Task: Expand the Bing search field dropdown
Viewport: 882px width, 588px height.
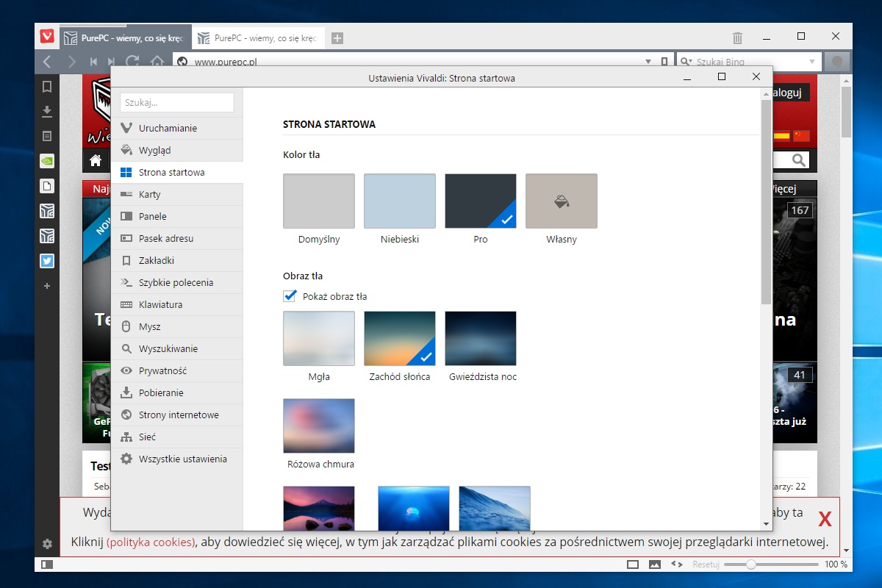Action: pyautogui.click(x=811, y=62)
